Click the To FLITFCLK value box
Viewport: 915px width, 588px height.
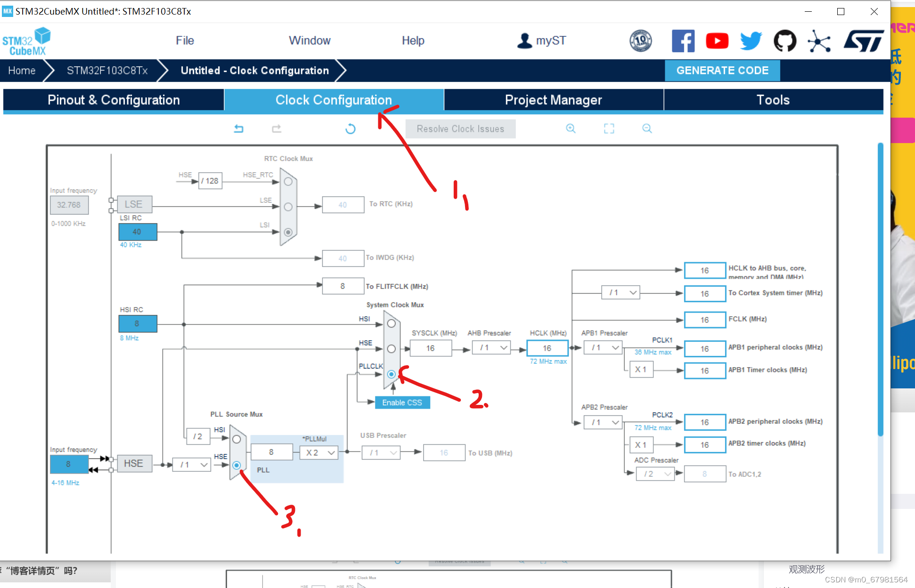[x=343, y=286]
